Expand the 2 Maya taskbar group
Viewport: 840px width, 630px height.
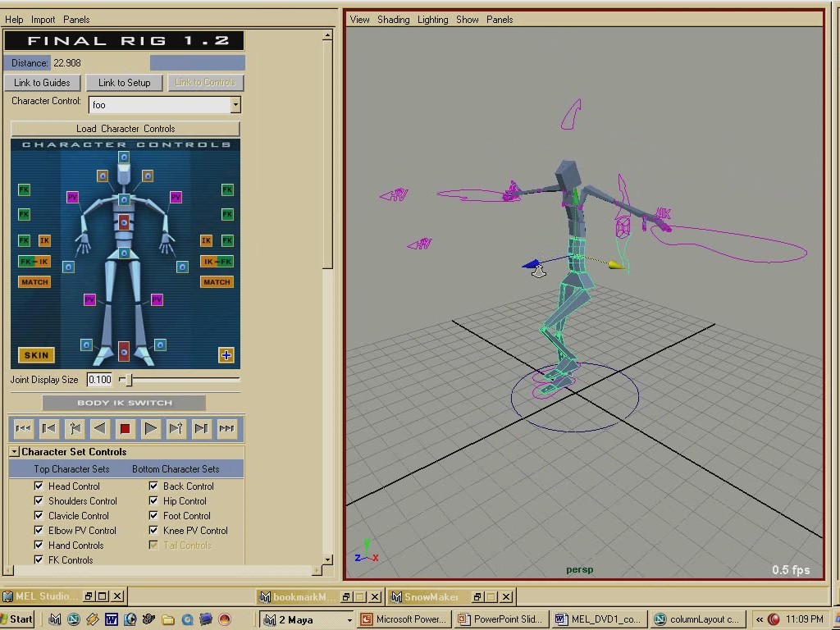(x=349, y=620)
